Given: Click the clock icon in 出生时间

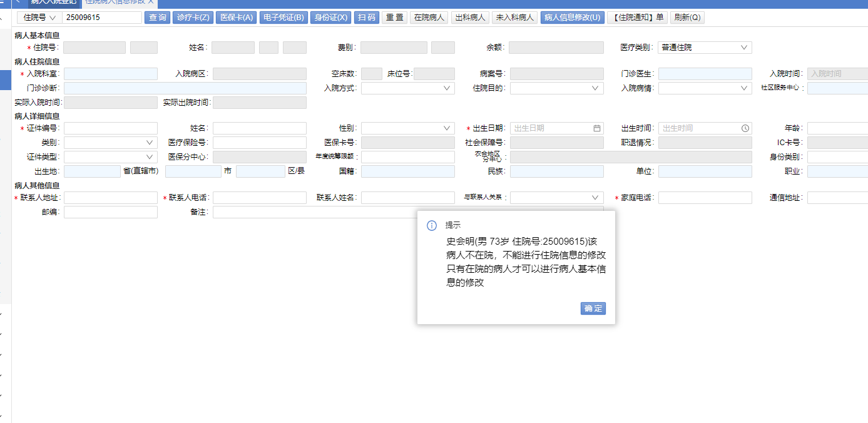Looking at the screenshot, I should point(745,128).
